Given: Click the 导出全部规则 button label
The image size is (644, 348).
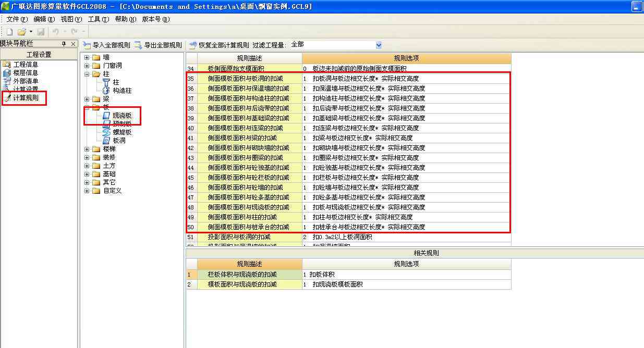Looking at the screenshot, I should [x=163, y=45].
